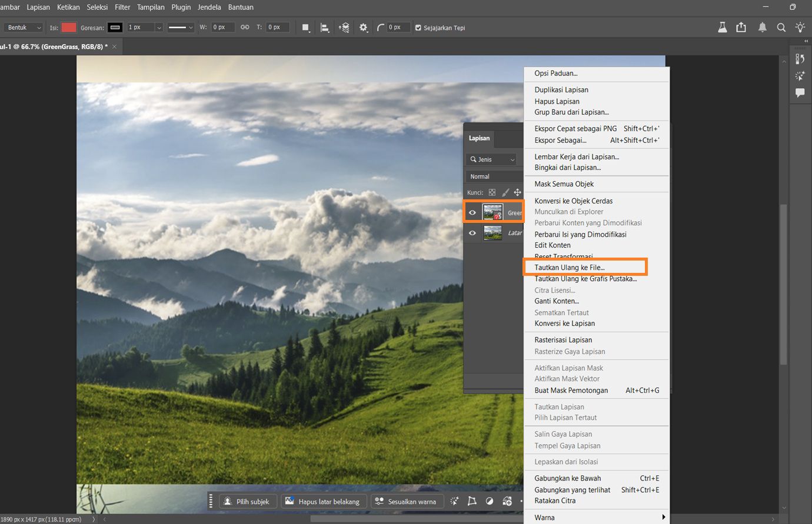812x524 pixels.
Task: Open the path arrangement stack icon
Action: [x=344, y=28]
